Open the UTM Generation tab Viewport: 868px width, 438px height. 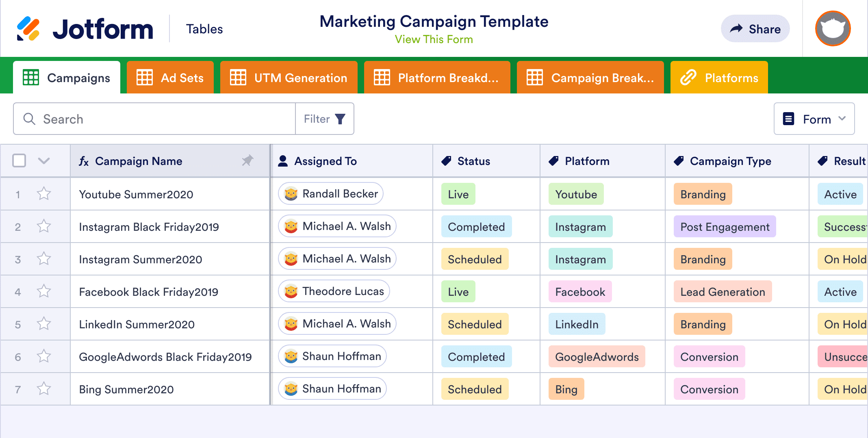(x=289, y=77)
